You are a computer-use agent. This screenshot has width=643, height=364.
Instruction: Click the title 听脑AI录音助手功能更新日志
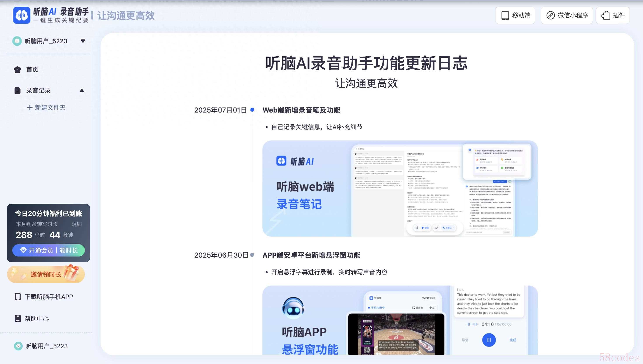[366, 63]
